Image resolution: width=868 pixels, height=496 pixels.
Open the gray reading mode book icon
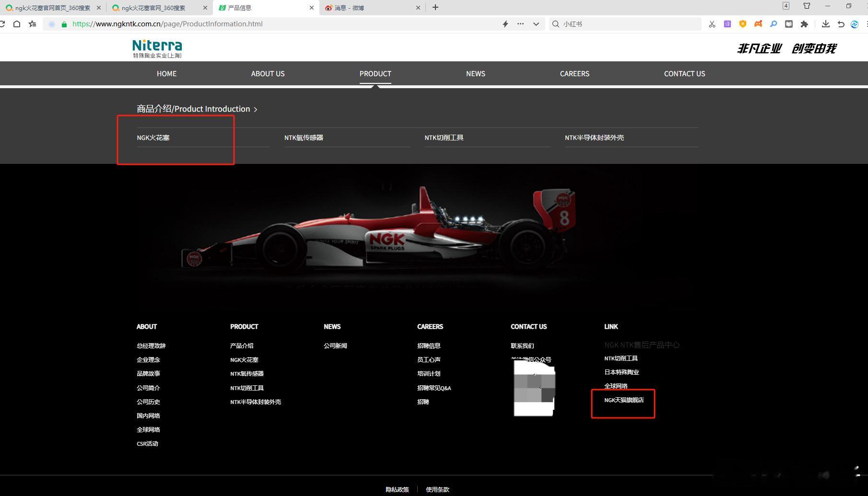(x=789, y=24)
